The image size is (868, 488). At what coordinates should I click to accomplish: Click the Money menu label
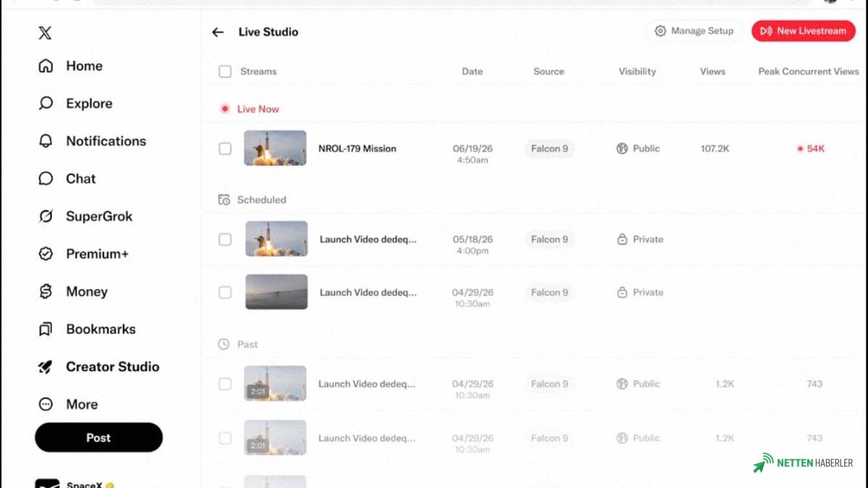tap(87, 291)
